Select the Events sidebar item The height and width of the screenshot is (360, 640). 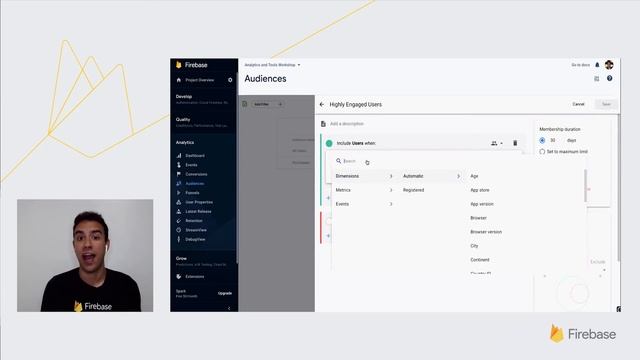click(x=191, y=165)
